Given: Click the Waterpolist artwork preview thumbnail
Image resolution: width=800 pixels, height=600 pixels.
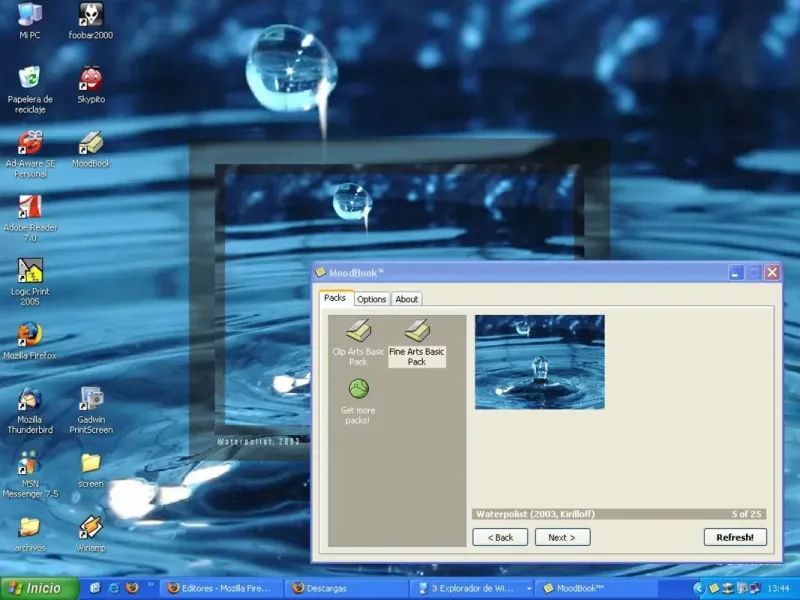Looking at the screenshot, I should click(540, 362).
